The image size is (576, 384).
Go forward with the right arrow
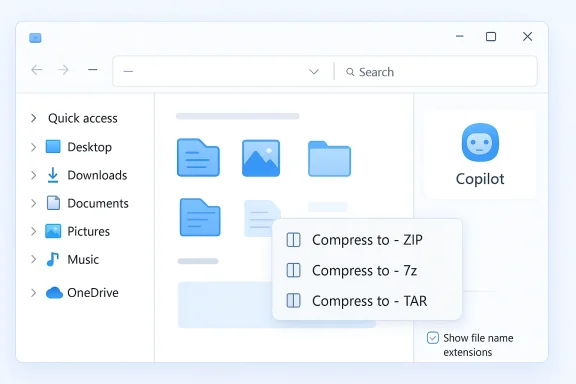pyautogui.click(x=63, y=70)
